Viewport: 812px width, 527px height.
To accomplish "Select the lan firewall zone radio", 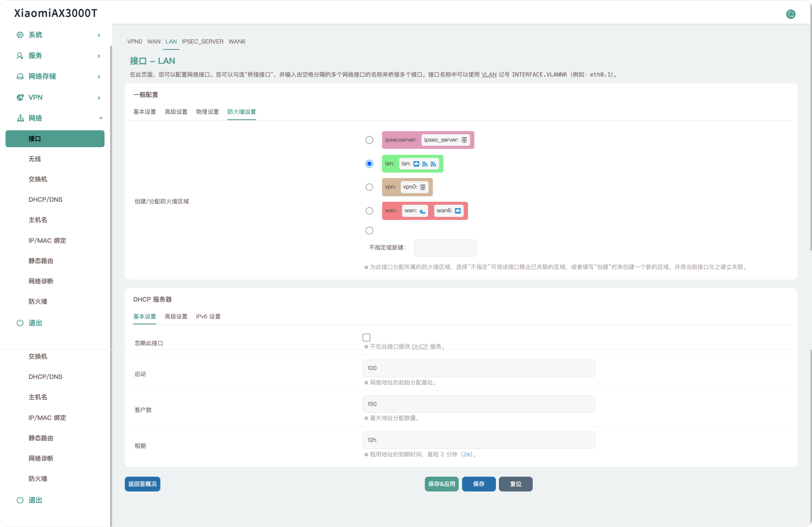I will [x=369, y=164].
